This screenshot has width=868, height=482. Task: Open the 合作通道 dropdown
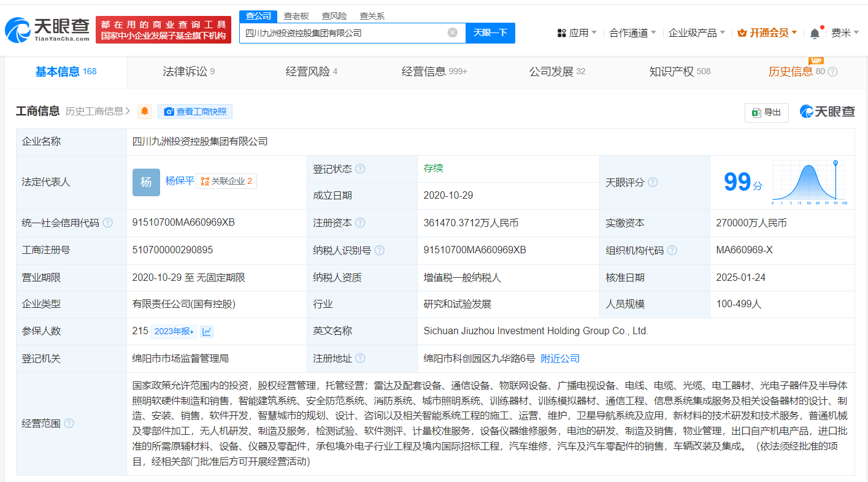(632, 33)
